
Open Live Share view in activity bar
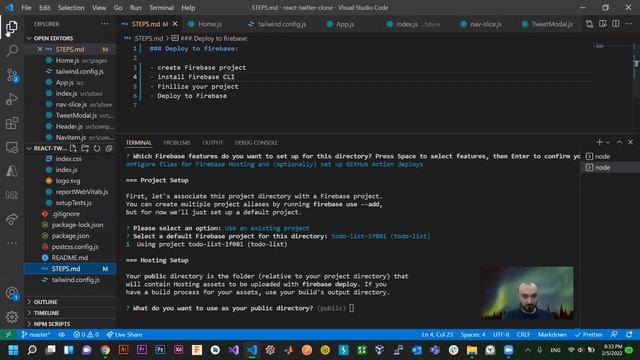point(12,219)
